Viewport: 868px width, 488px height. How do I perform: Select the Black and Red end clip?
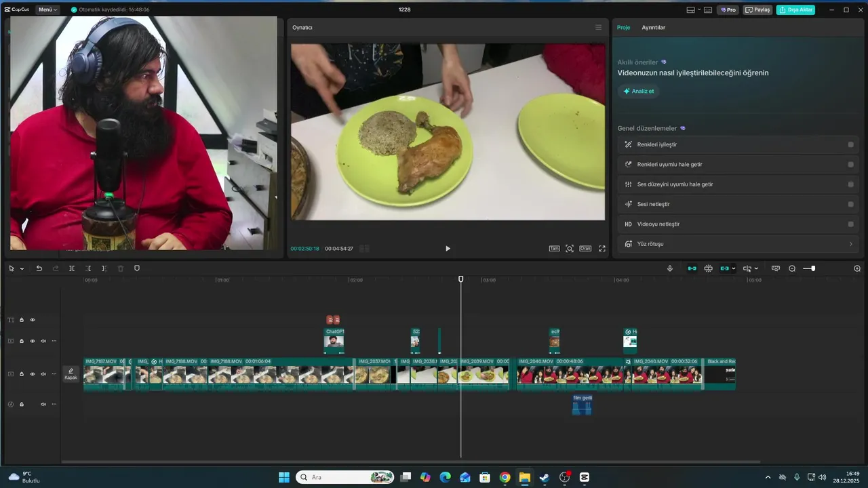(719, 374)
